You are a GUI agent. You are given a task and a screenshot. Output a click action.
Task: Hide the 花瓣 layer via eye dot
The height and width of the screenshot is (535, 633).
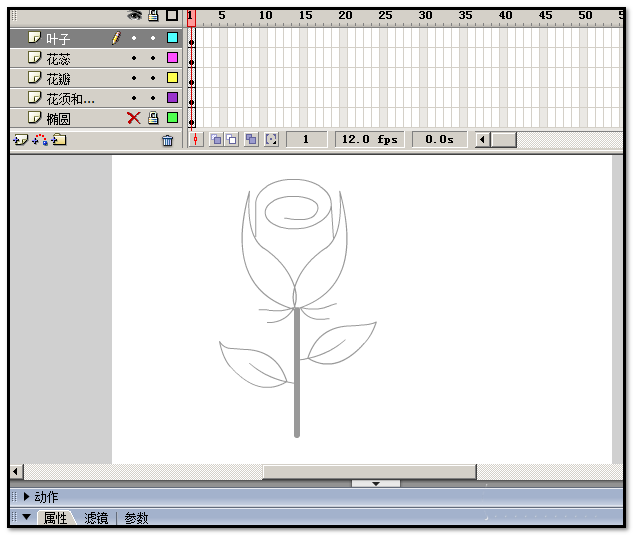coord(134,78)
